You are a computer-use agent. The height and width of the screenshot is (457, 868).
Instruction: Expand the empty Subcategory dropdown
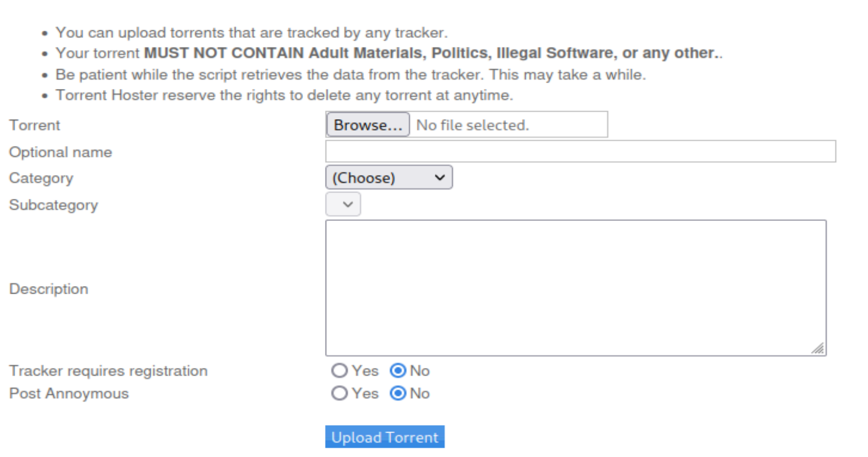343,205
